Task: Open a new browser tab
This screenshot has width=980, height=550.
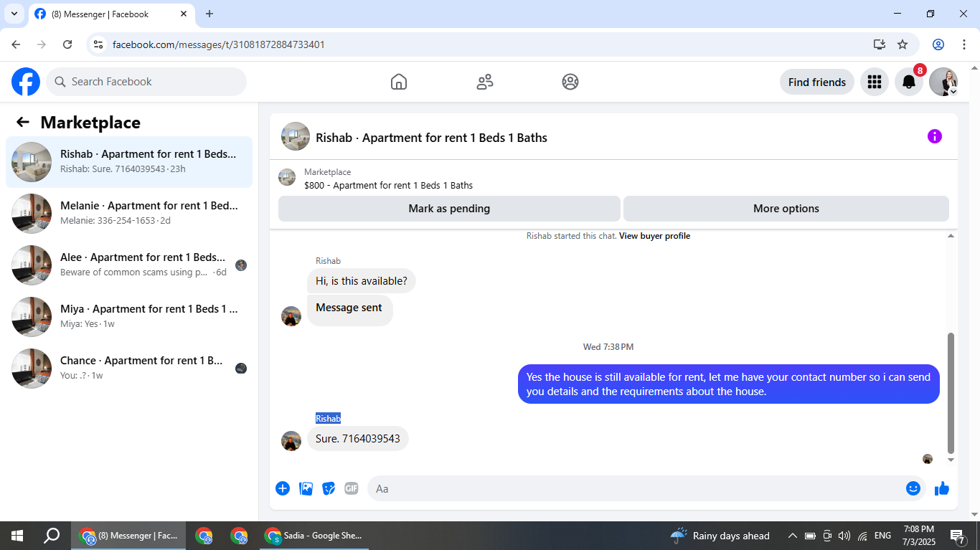Action: 209,14
